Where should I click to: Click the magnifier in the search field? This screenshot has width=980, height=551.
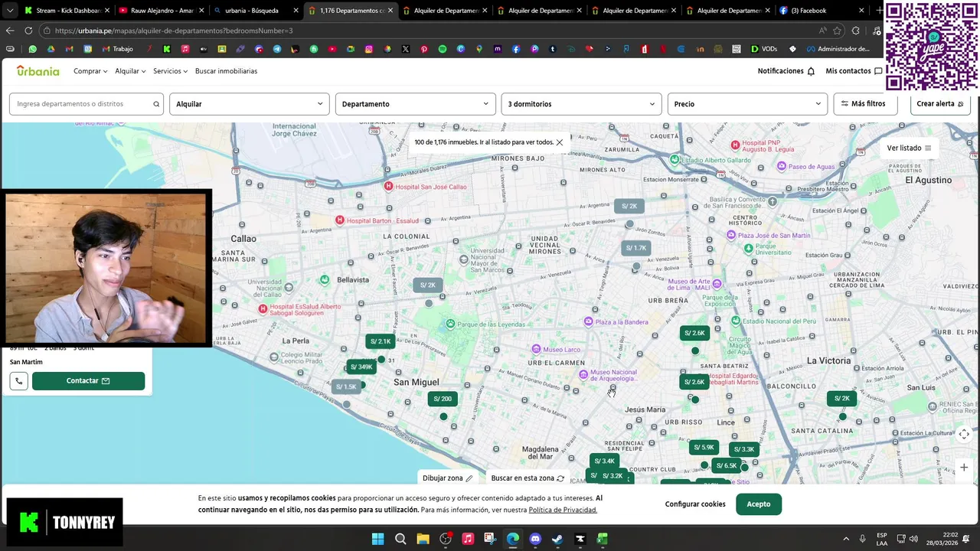(156, 104)
